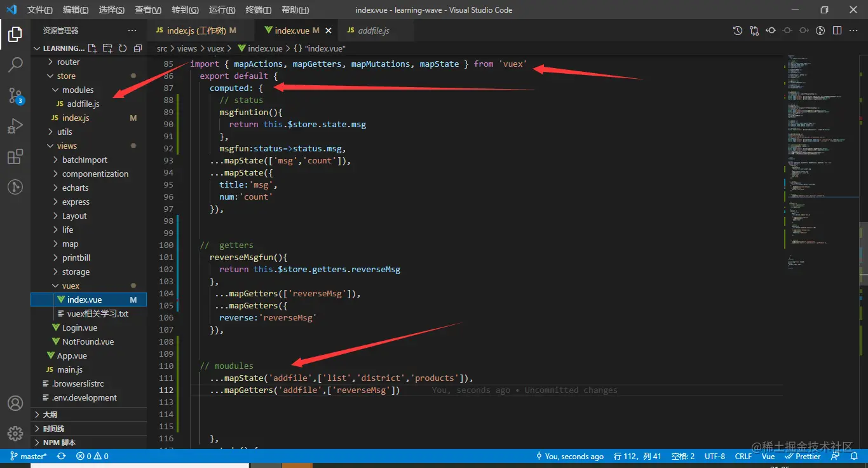Screen dimensions: 868x468
Task: Switch to addfile.js editor tab
Action: pyautogui.click(x=376, y=31)
